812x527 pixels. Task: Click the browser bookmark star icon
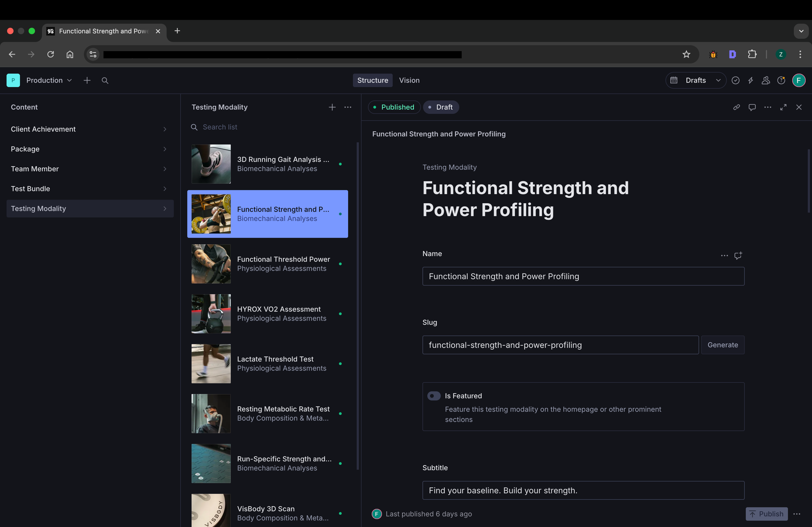click(x=686, y=55)
